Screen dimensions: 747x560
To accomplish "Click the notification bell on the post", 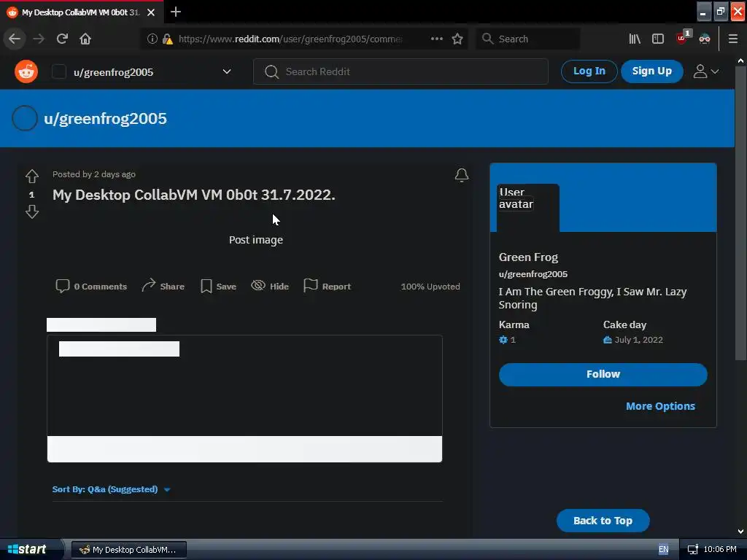I will click(x=461, y=175).
